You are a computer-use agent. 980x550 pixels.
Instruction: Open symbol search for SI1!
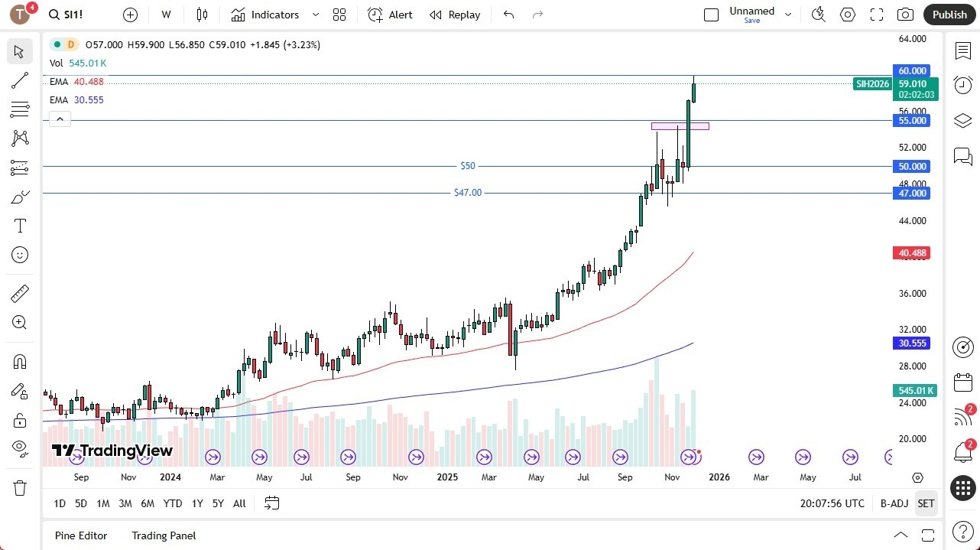pos(66,14)
